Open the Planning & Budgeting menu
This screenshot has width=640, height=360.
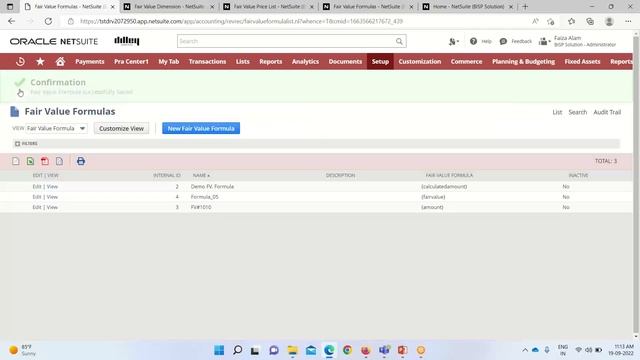pyautogui.click(x=523, y=62)
